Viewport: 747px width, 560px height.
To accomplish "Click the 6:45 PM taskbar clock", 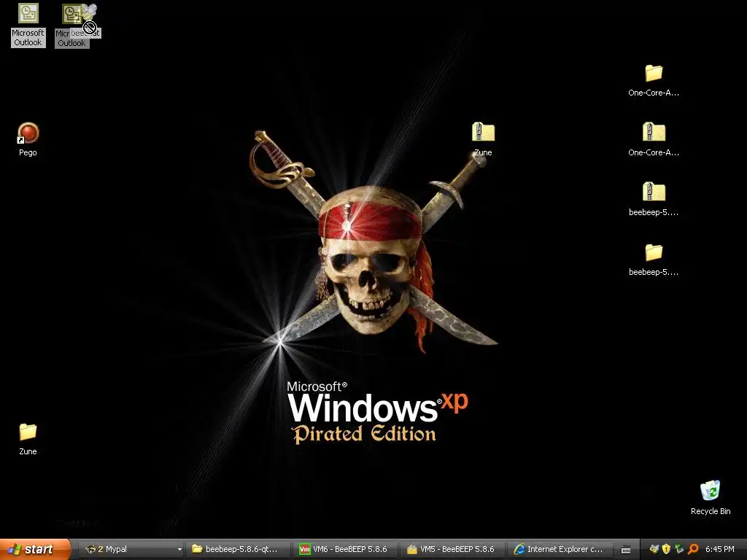I will click(x=719, y=549).
